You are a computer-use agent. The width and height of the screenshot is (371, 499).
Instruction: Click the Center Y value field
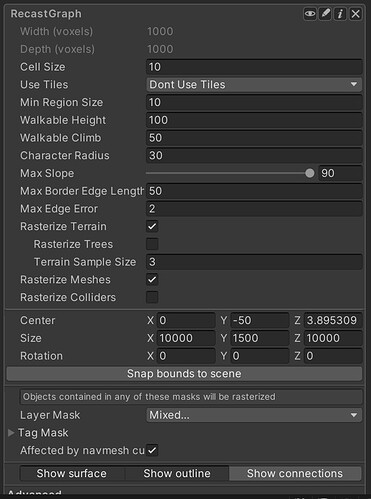(260, 320)
